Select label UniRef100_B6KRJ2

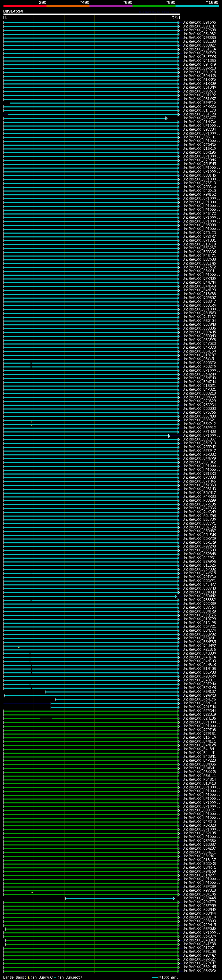coord(199,424)
